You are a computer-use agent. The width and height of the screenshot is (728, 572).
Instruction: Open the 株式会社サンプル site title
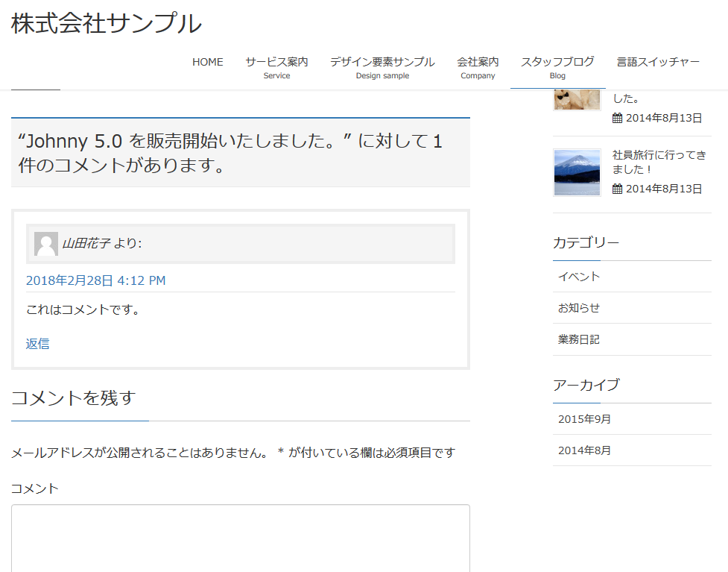point(107,23)
